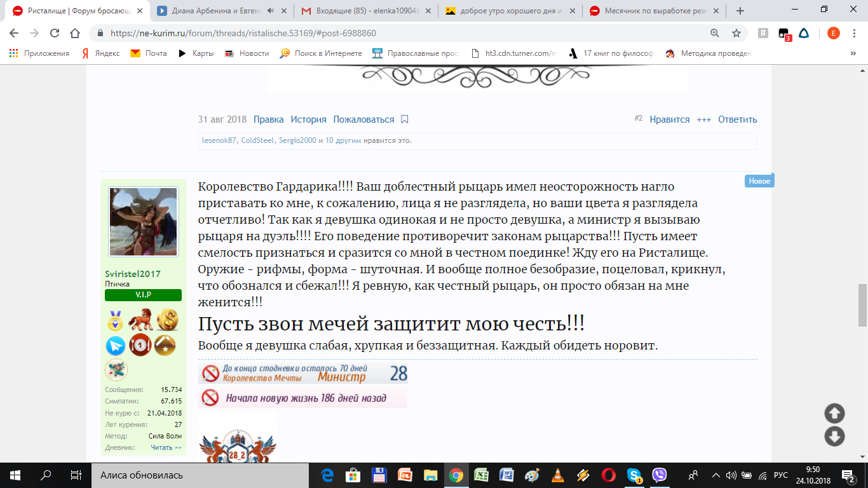Show hidden system tray icons
This screenshot has height=488, width=868.
tap(716, 475)
